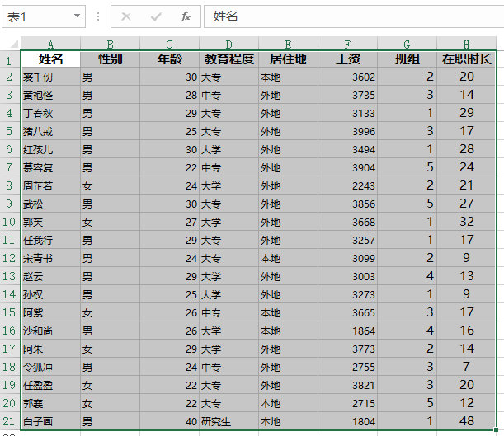Click the cell containing 慕容复
Image resolution: width=504 pixels, height=436 pixels.
click(50, 167)
